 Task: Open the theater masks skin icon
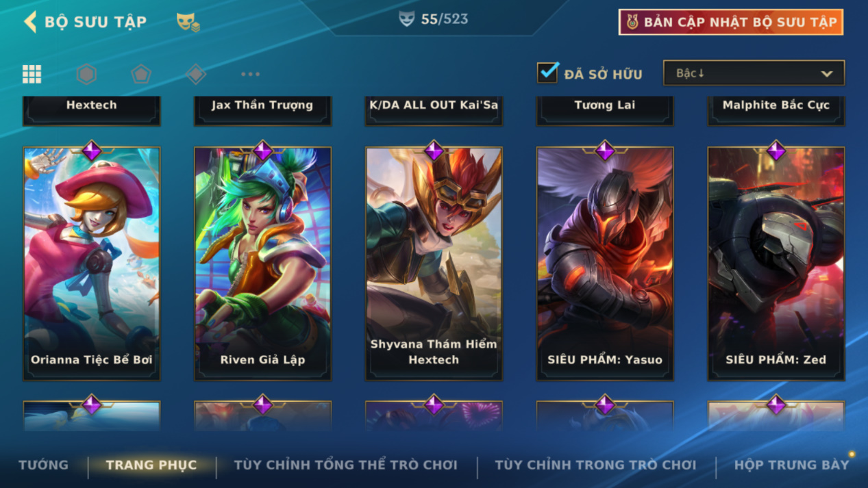coord(188,22)
